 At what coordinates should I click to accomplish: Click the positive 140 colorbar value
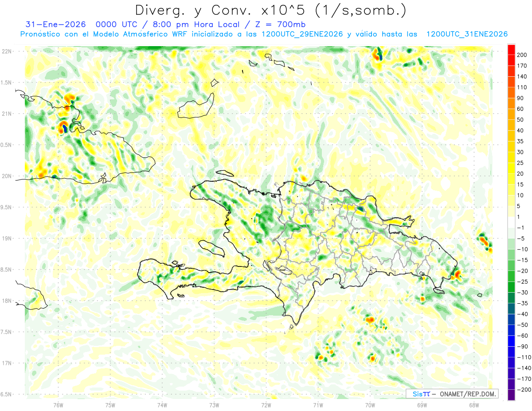(x=523, y=76)
